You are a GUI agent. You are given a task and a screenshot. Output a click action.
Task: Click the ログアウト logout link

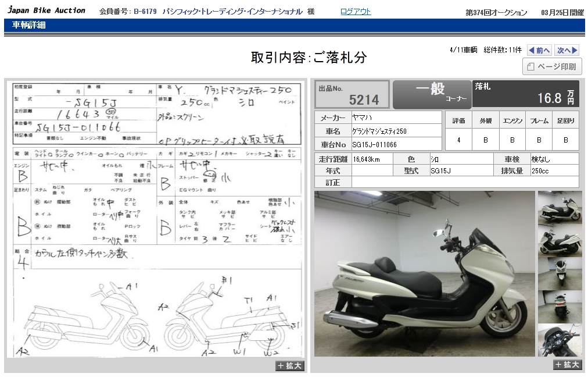pyautogui.click(x=355, y=12)
